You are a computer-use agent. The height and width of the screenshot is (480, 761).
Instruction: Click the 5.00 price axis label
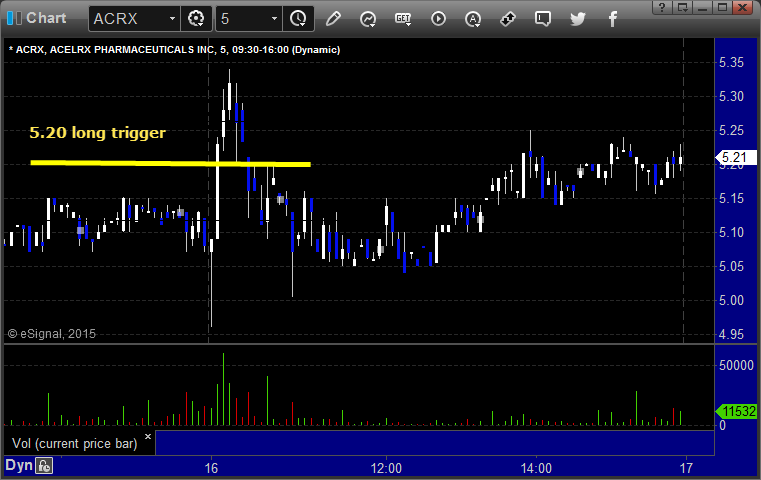tap(731, 300)
